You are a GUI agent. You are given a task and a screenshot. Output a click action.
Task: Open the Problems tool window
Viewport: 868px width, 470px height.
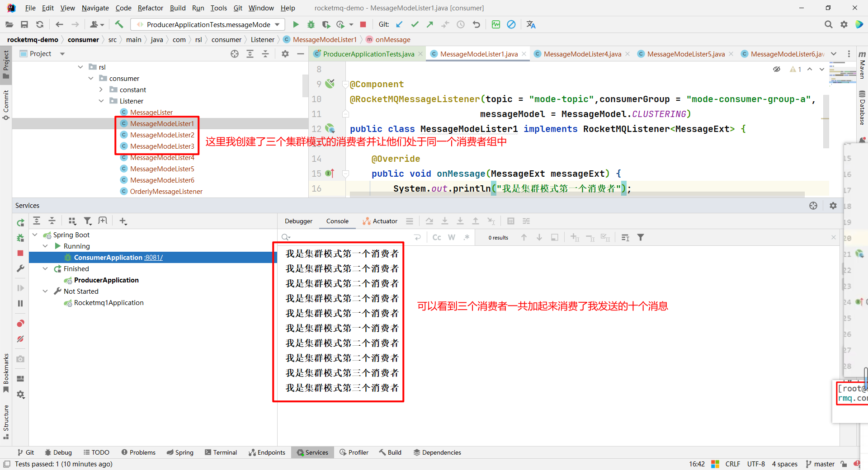coord(138,452)
